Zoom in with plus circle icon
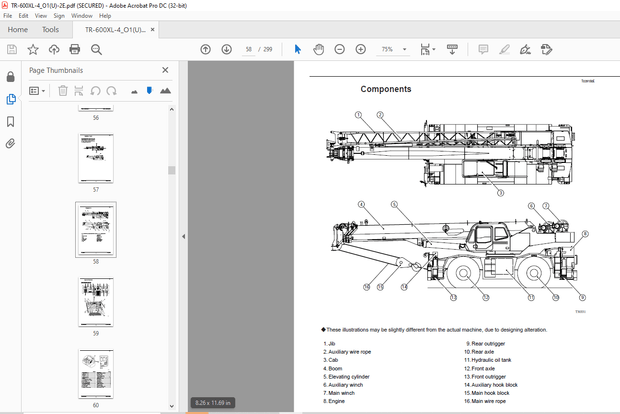620x414 pixels. [361, 49]
